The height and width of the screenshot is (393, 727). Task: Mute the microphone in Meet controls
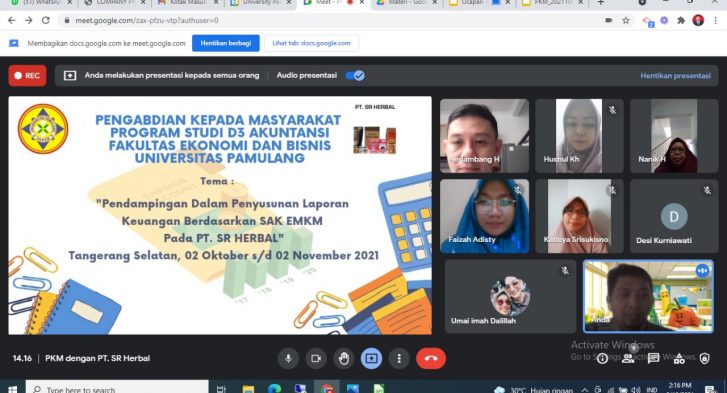coord(288,358)
